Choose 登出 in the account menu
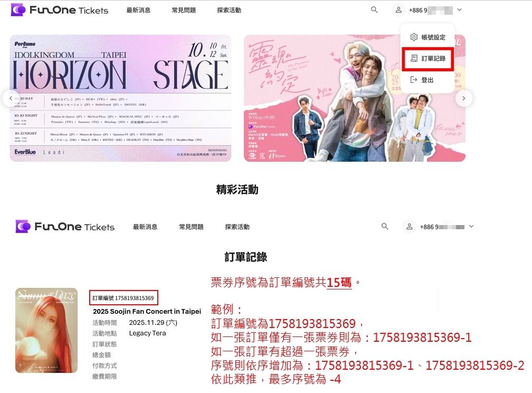The width and height of the screenshot is (532, 393). point(427,80)
